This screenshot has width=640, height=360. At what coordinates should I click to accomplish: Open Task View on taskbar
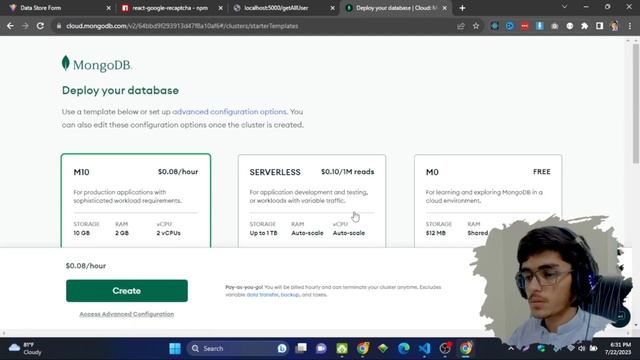coord(301,349)
